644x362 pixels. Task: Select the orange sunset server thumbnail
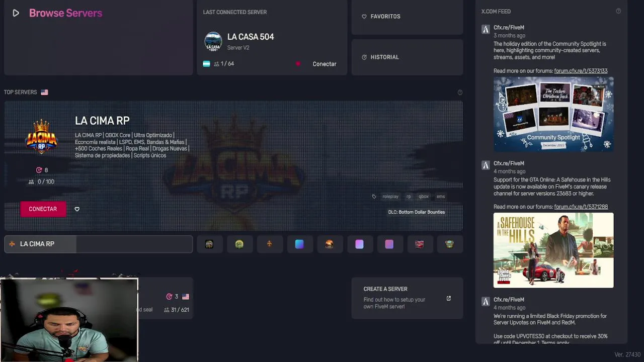click(x=329, y=244)
